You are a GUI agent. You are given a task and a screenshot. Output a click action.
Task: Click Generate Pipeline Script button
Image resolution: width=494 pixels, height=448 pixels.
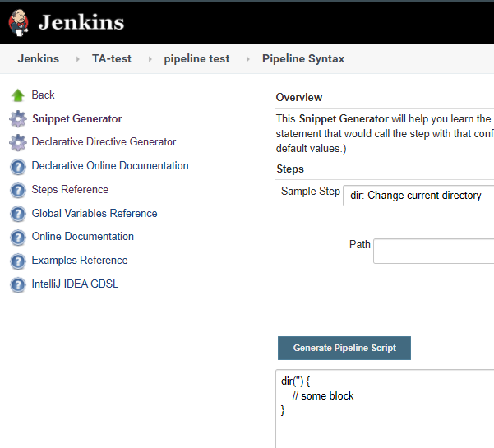click(x=344, y=348)
